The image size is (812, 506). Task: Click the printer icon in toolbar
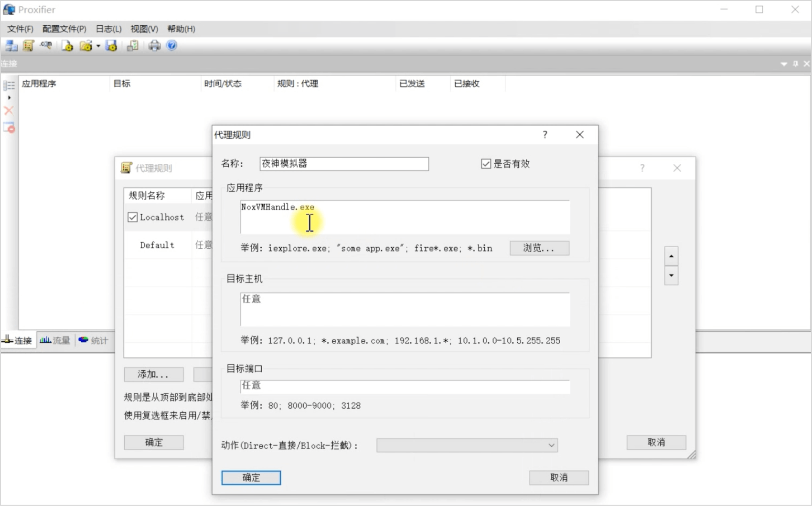154,45
